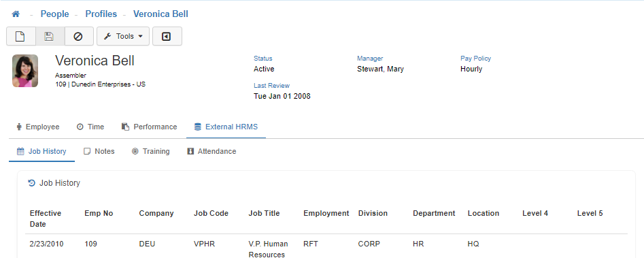Open the Attendance sub-tab
The height and width of the screenshot is (258, 644).
[x=211, y=151]
